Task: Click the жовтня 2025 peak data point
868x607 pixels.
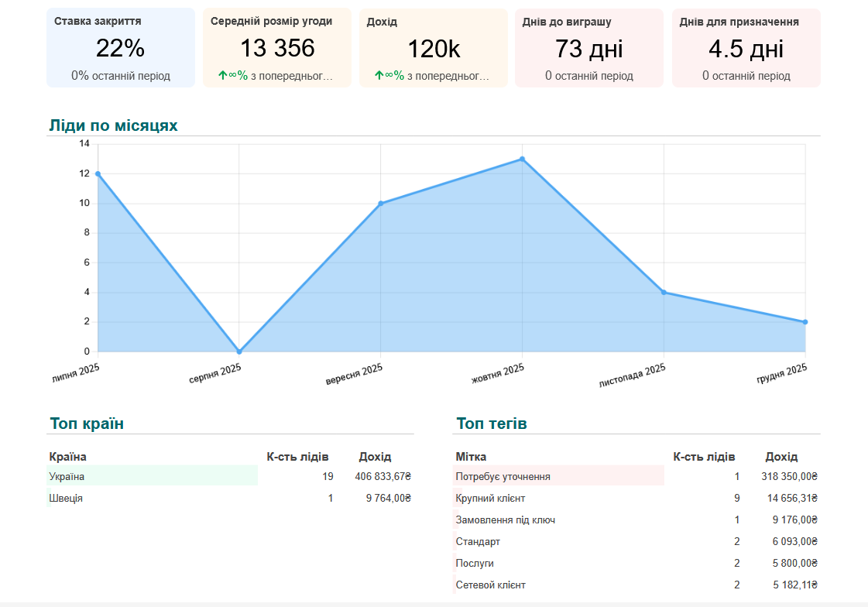Action: (522, 159)
